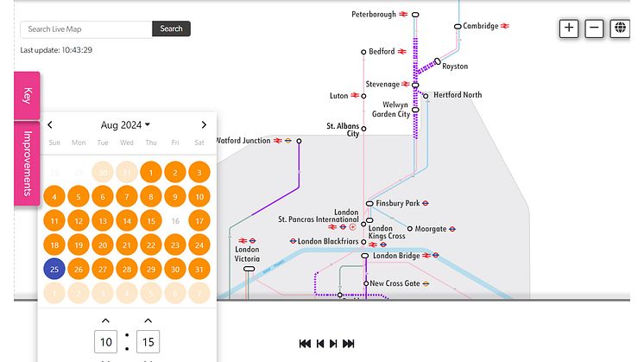
Task: Click the New Cross Gate station marker
Action: [366, 283]
